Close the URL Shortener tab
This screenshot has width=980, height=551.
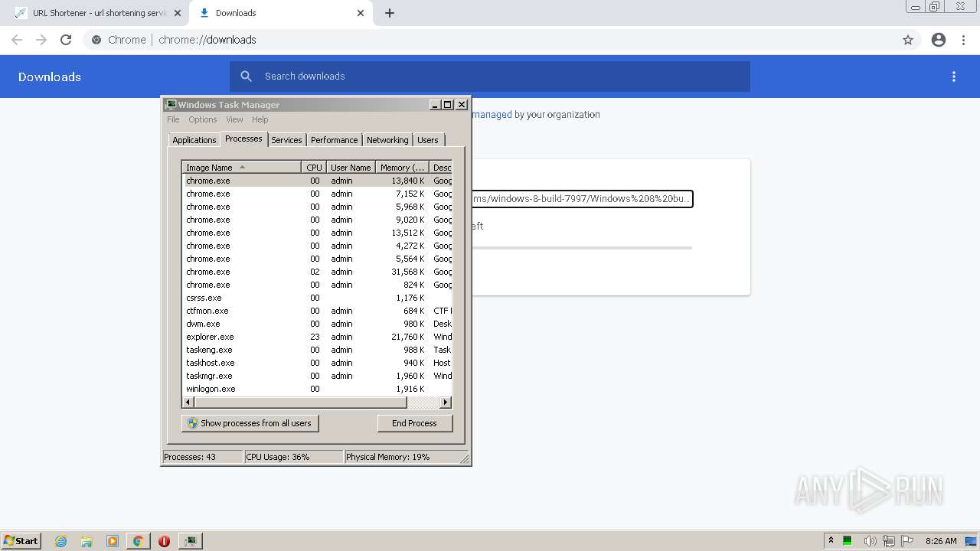[178, 13]
